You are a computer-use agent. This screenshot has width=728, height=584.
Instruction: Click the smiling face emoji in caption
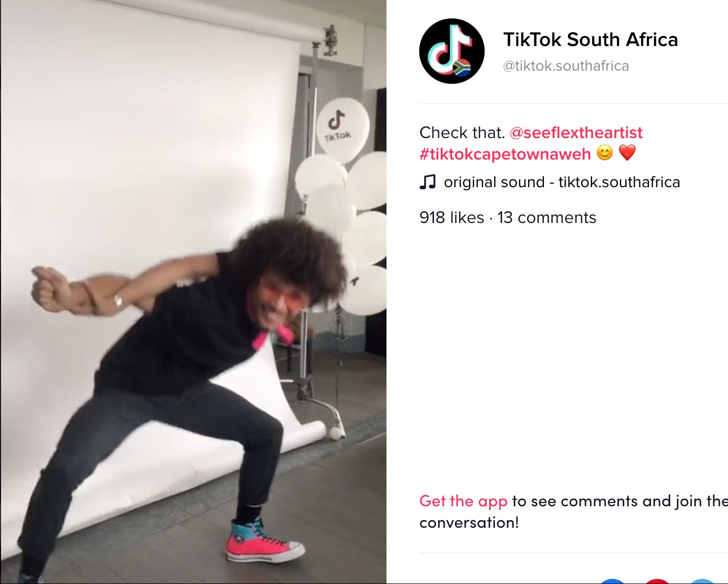pos(605,153)
